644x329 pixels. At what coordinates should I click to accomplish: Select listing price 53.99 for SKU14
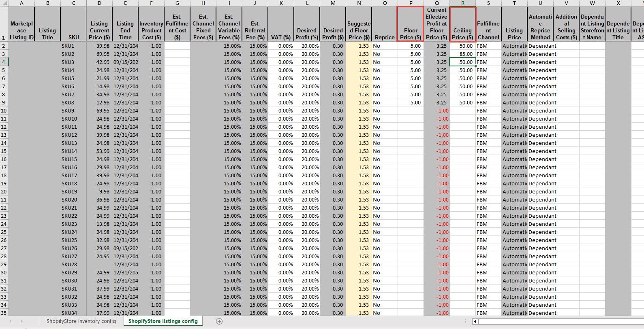[99, 151]
